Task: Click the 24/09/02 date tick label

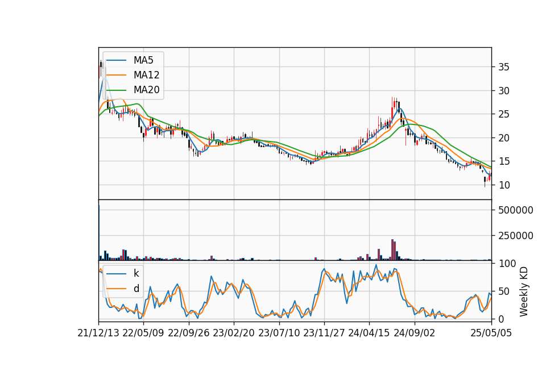Action: click(x=415, y=333)
